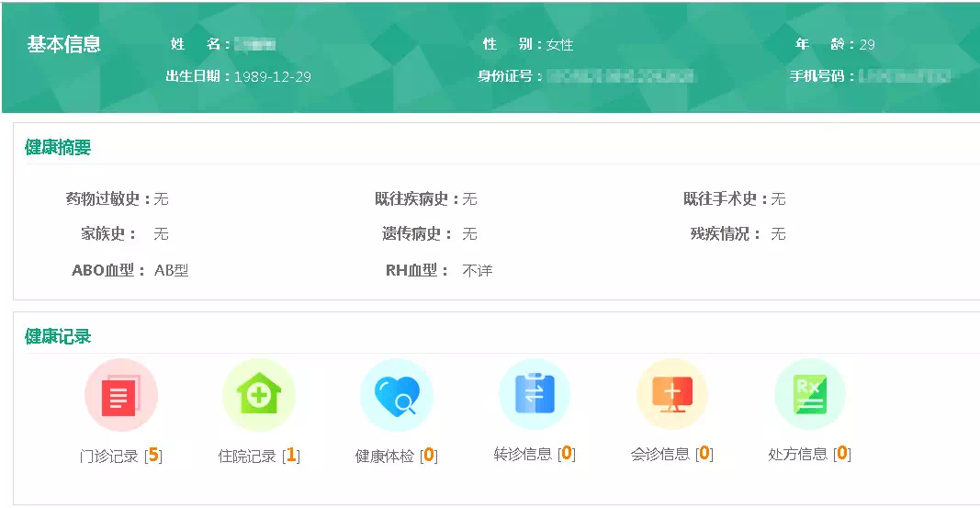The height and width of the screenshot is (508, 980).
Task: Open the orange 会诊信息 monitor icon
Action: click(672, 395)
